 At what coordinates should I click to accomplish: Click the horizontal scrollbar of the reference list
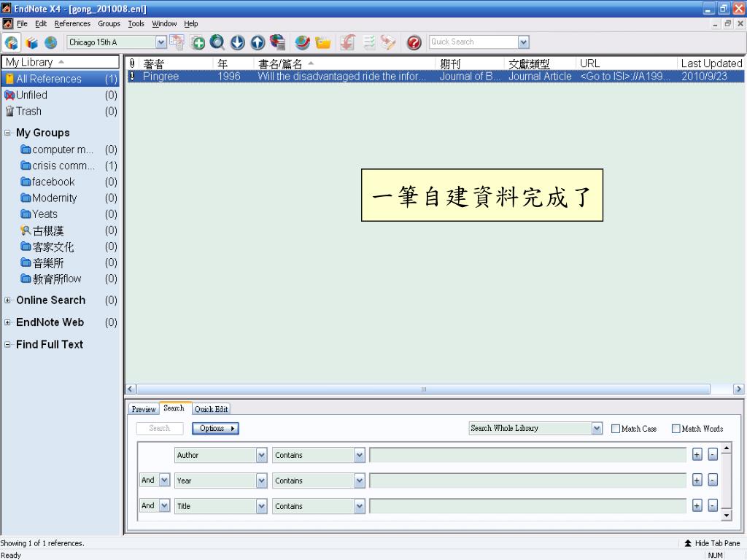424,389
